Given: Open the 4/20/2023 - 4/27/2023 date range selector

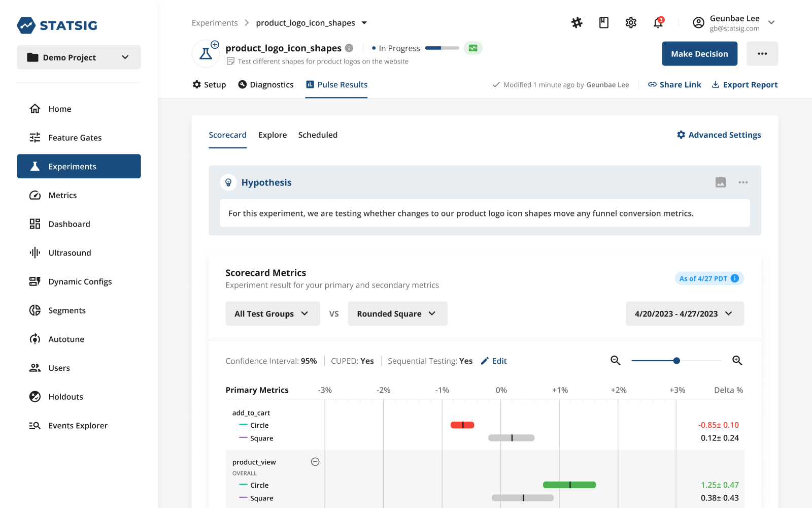Looking at the screenshot, I should coord(685,313).
